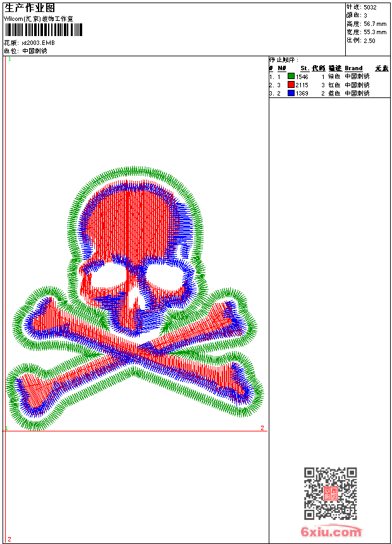Click the QR code at bottom right
The height and width of the screenshot is (544, 392).
330,493
